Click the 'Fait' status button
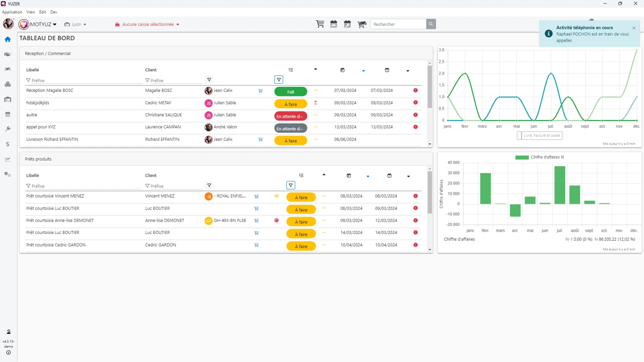The image size is (644, 362). coord(290,91)
